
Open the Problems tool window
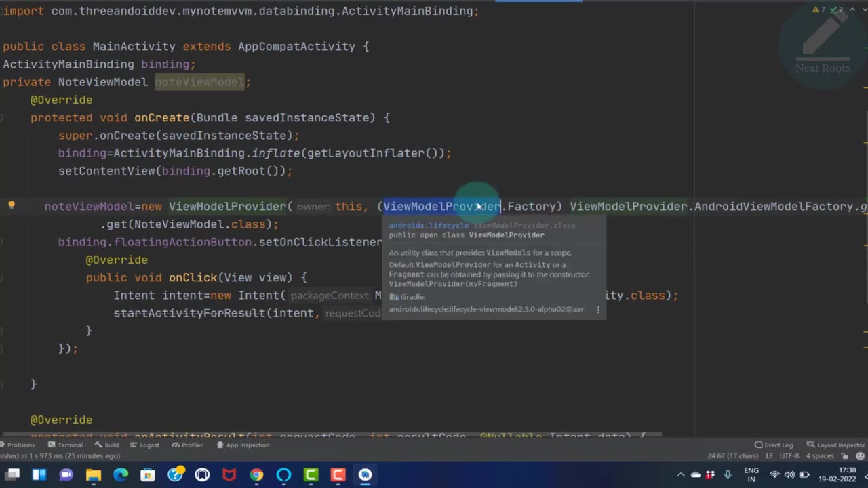tap(17, 445)
